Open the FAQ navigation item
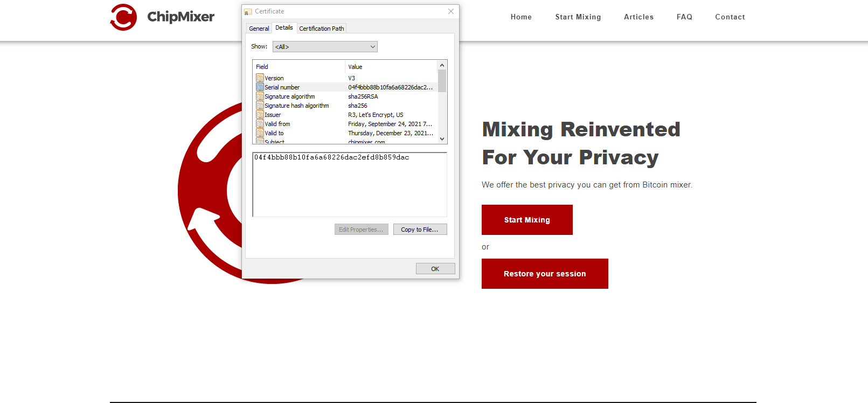The image size is (868, 403). (x=684, y=17)
